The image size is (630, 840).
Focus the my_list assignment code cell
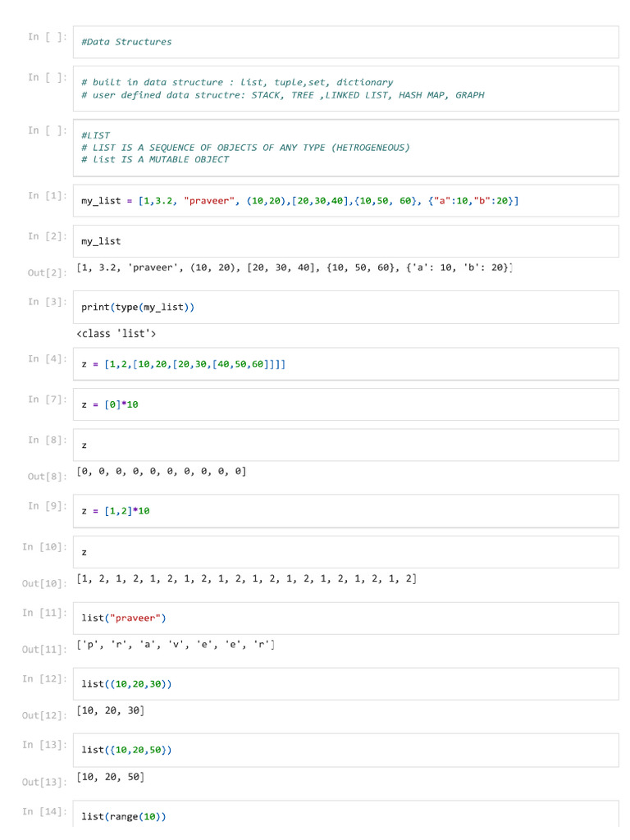point(345,201)
